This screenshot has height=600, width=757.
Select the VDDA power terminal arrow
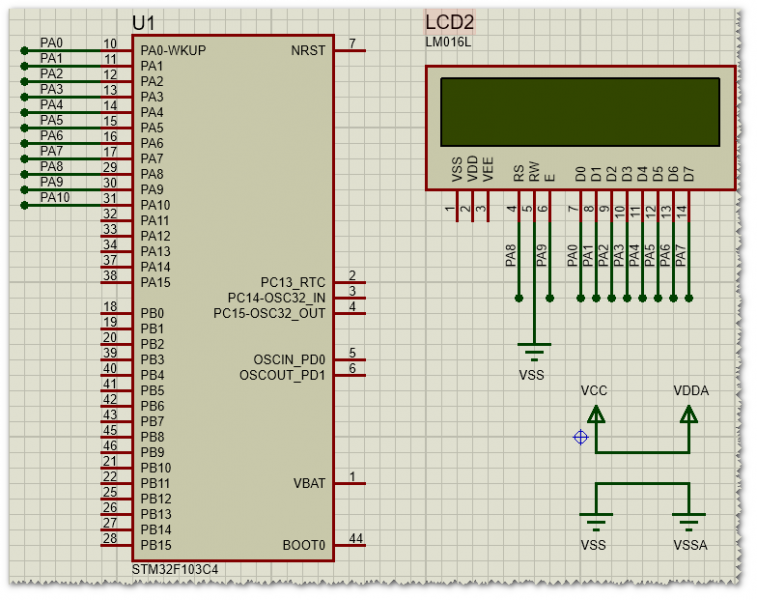[x=689, y=414]
